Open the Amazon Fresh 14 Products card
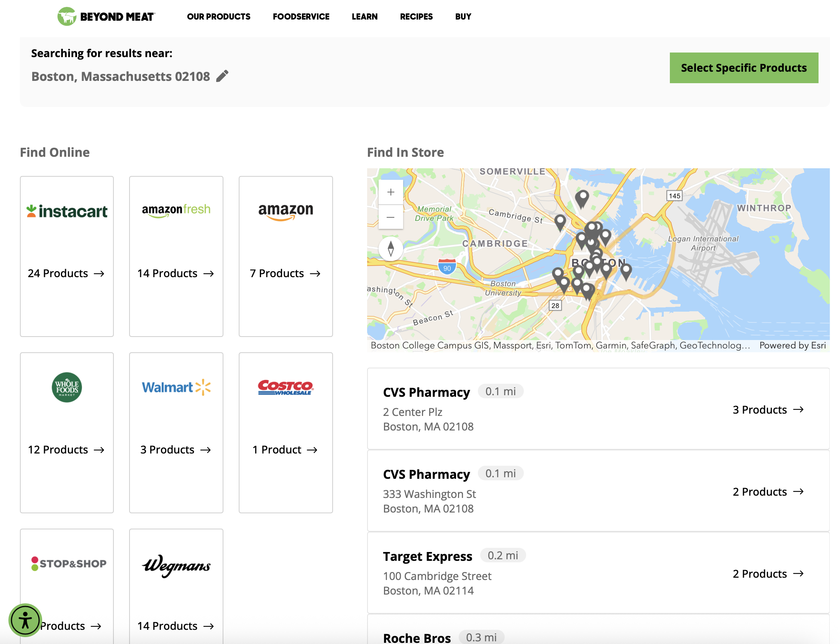 tap(176, 256)
